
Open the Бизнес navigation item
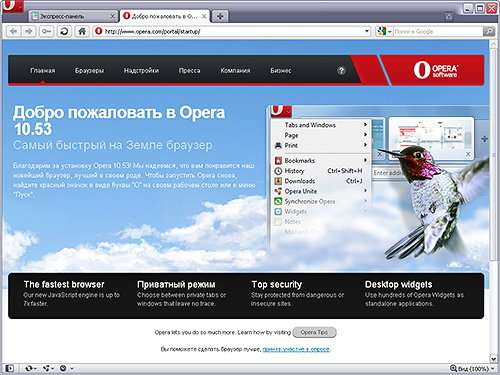(x=281, y=71)
